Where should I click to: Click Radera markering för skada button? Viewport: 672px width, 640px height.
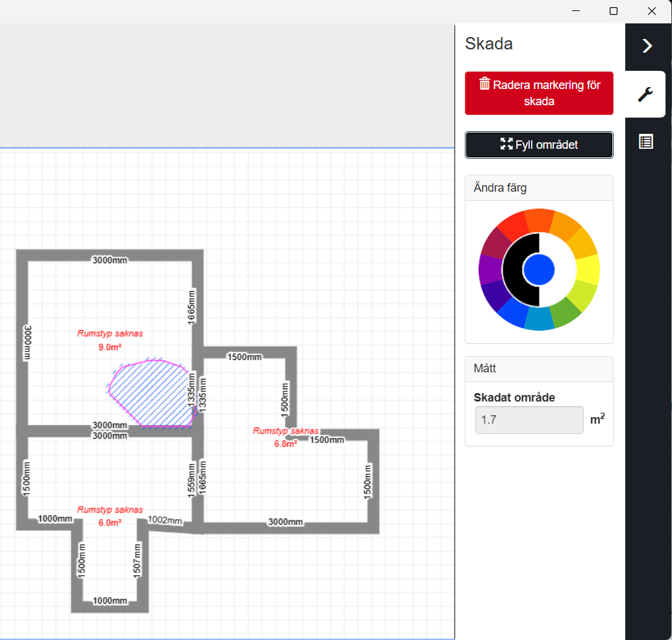coord(539,93)
